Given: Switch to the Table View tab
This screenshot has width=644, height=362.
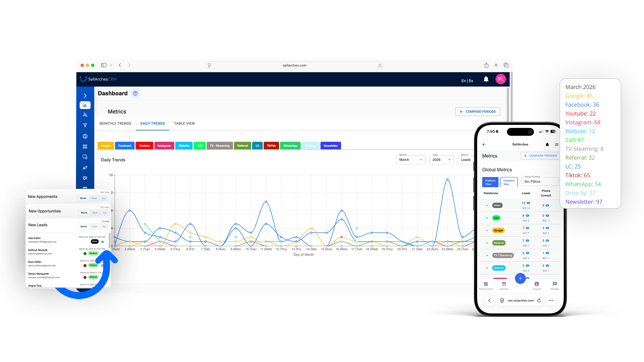Looking at the screenshot, I should pos(184,123).
